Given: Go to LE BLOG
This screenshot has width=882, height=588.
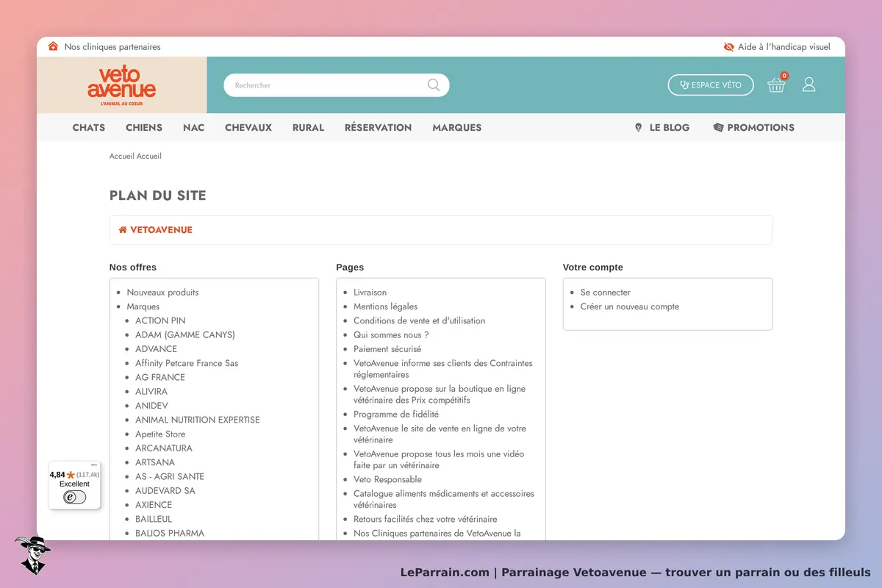Looking at the screenshot, I should click(x=661, y=127).
